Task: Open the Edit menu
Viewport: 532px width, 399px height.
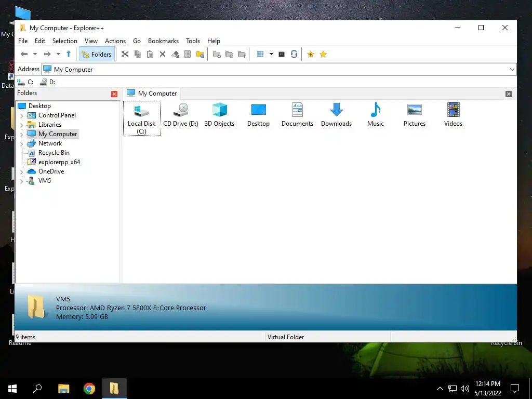Action: 39,41
